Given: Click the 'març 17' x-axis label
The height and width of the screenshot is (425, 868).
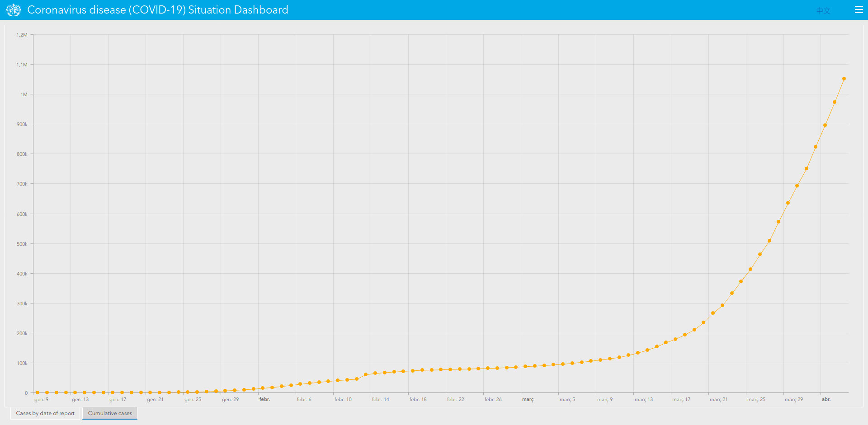Looking at the screenshot, I should (681, 399).
